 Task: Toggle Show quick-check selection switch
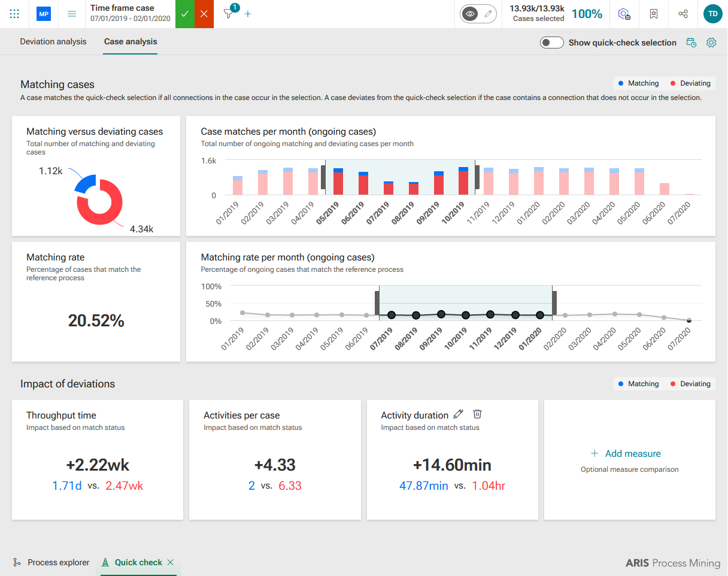click(551, 43)
